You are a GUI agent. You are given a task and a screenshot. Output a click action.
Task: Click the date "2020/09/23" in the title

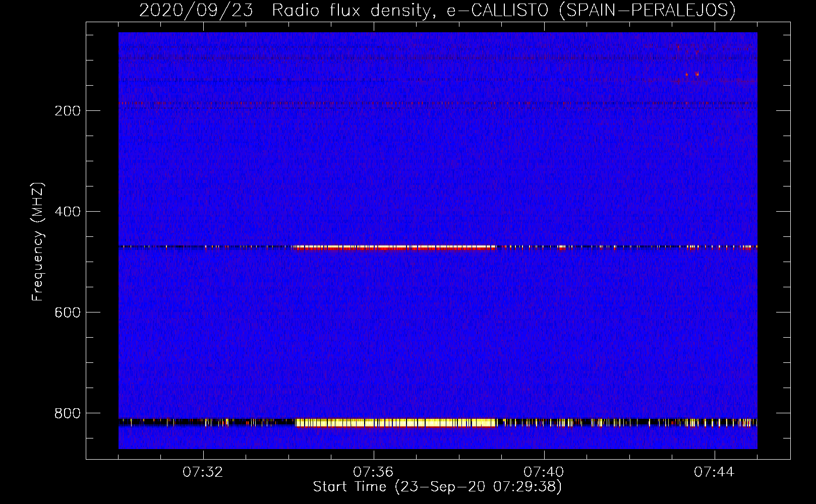[196, 10]
